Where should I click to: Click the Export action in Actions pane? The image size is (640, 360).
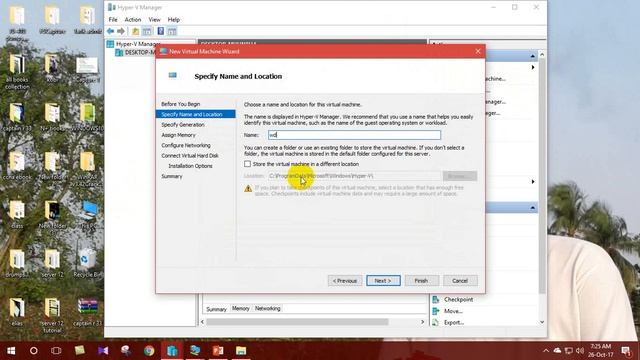[454, 322]
